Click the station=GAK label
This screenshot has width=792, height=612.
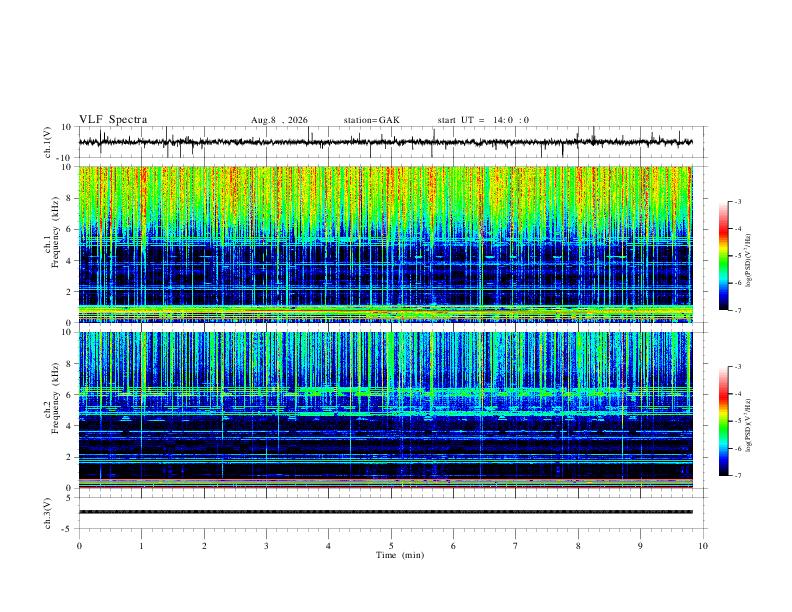click(x=371, y=120)
